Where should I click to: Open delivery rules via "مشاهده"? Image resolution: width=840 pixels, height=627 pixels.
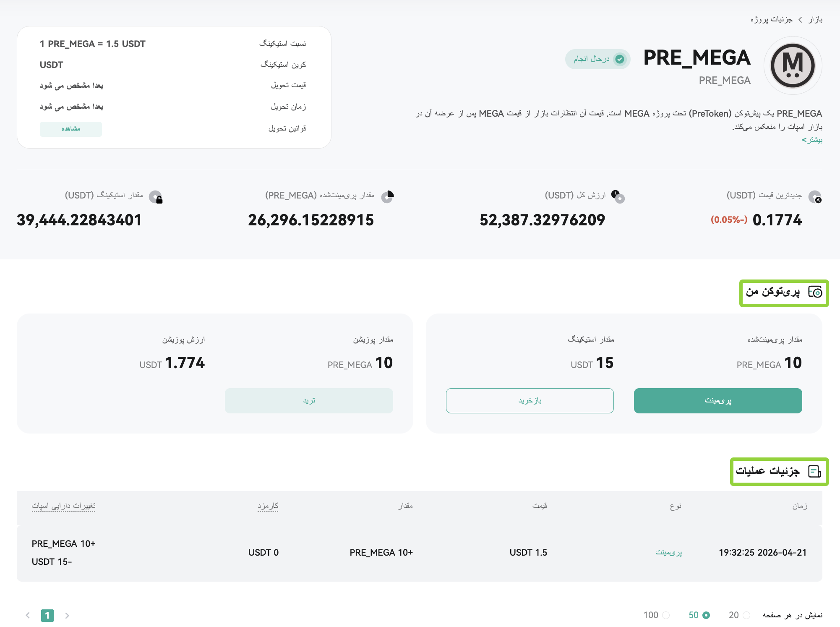point(71,129)
